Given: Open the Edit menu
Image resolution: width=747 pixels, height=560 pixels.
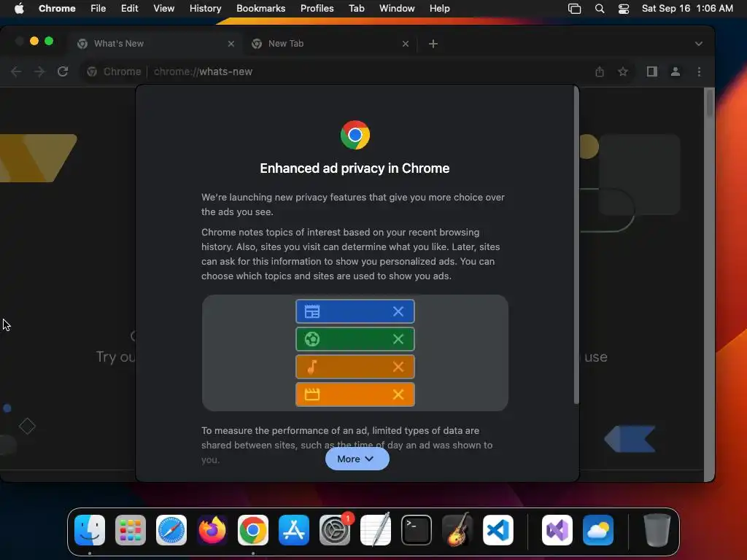Looking at the screenshot, I should point(129,9).
